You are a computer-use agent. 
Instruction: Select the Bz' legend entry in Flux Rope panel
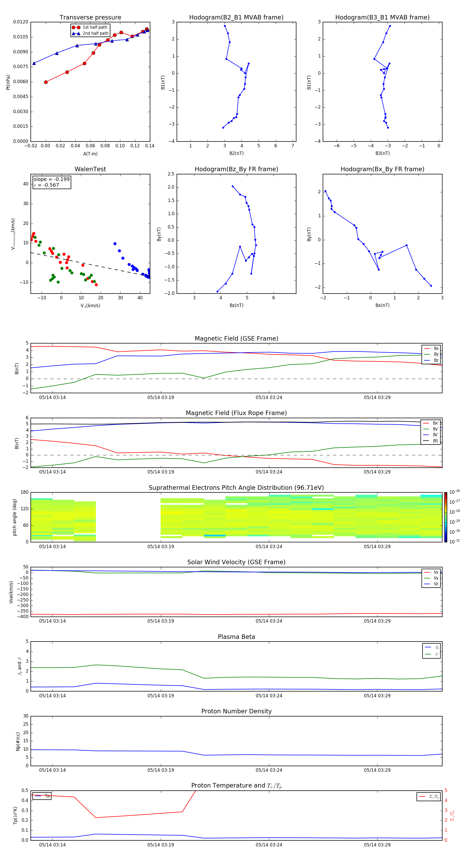pyautogui.click(x=431, y=435)
